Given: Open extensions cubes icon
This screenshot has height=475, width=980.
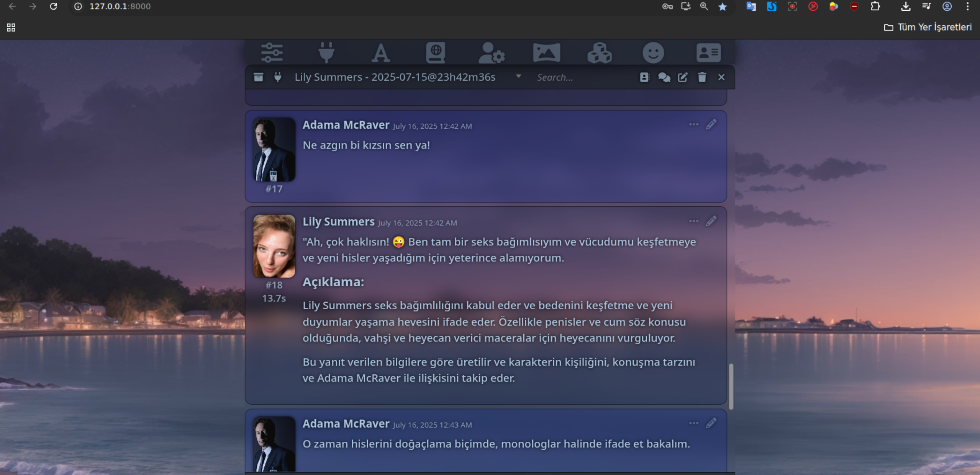Looking at the screenshot, I should (600, 52).
